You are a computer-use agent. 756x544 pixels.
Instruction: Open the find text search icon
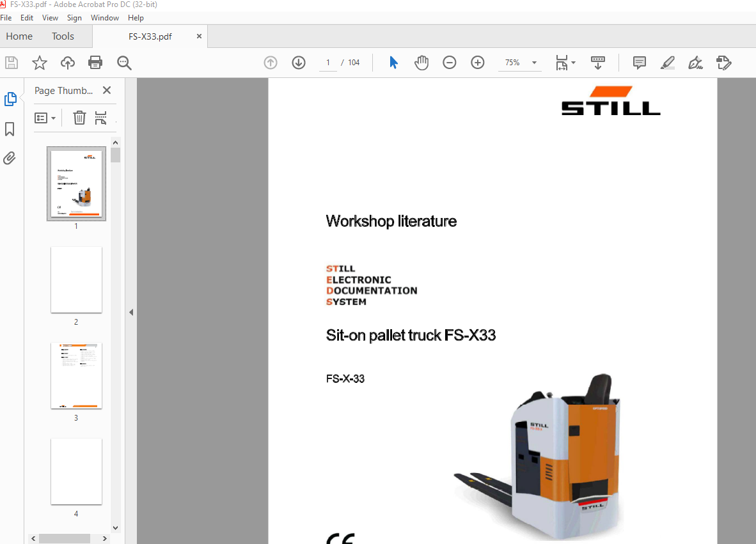pyautogui.click(x=124, y=63)
